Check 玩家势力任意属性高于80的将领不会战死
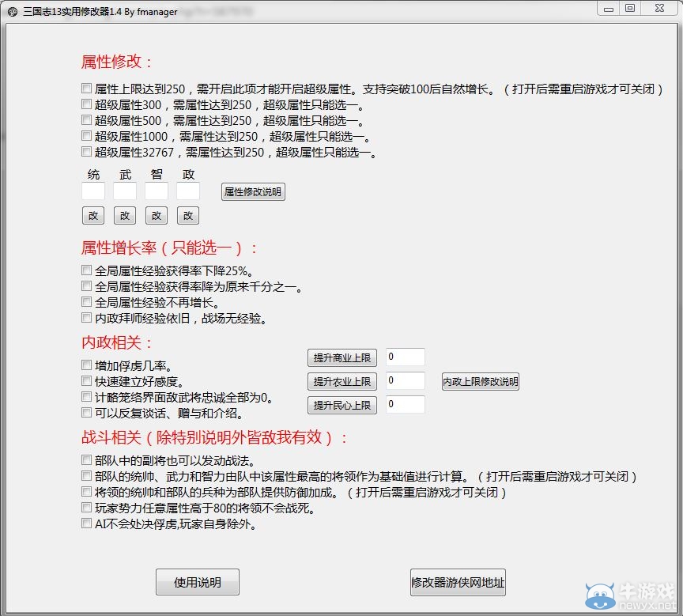This screenshot has width=683, height=616. pyautogui.click(x=86, y=508)
